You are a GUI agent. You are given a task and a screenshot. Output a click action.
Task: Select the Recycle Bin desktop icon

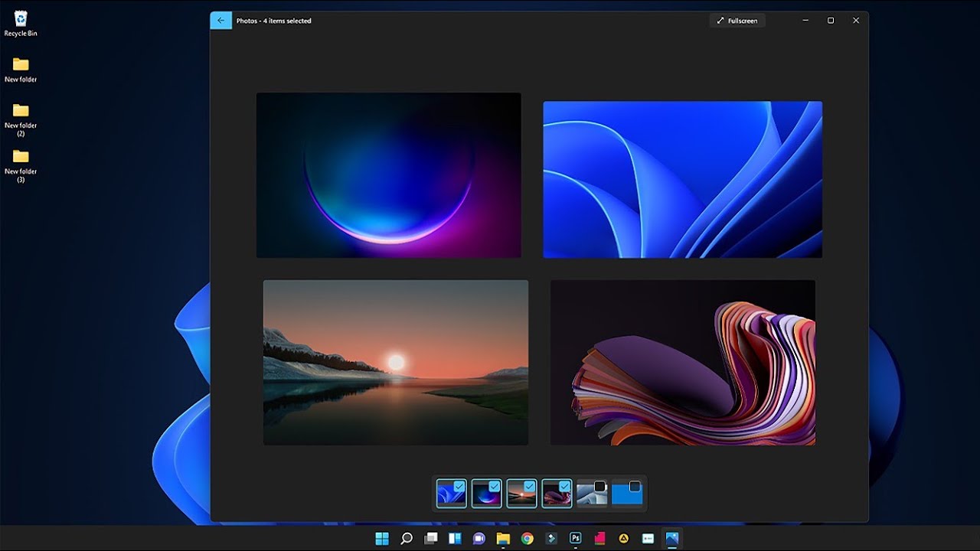tap(21, 24)
